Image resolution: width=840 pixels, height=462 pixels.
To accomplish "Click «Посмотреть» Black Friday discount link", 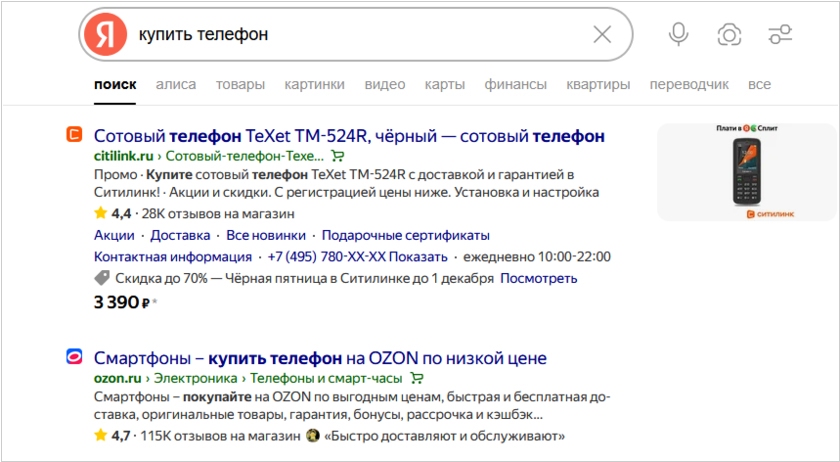I will click(x=539, y=278).
